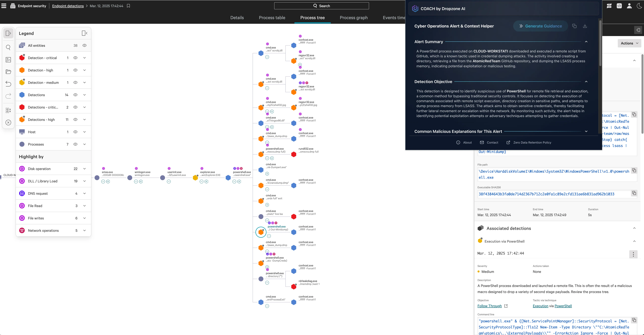Click the search icon in left toolbar
Screen dimensions: 644x335
(8, 48)
